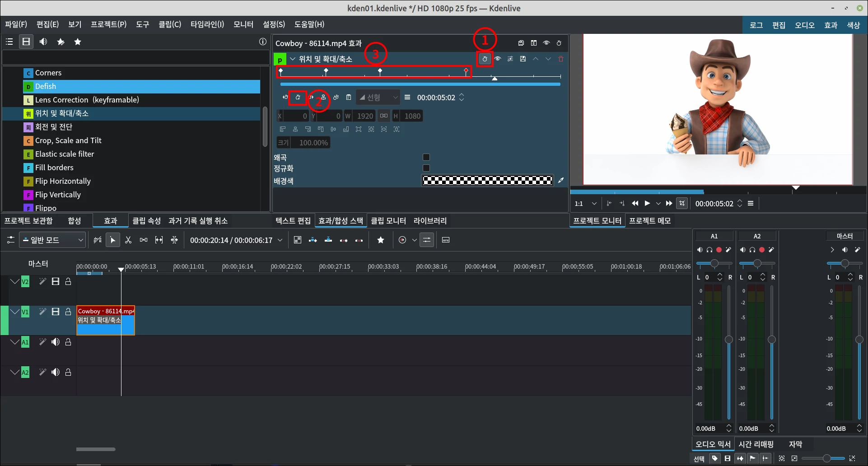Screen dimensions: 868x466
Task: Toggle crop/edit mode in monitor toolbar
Action: pyautogui.click(x=682, y=204)
